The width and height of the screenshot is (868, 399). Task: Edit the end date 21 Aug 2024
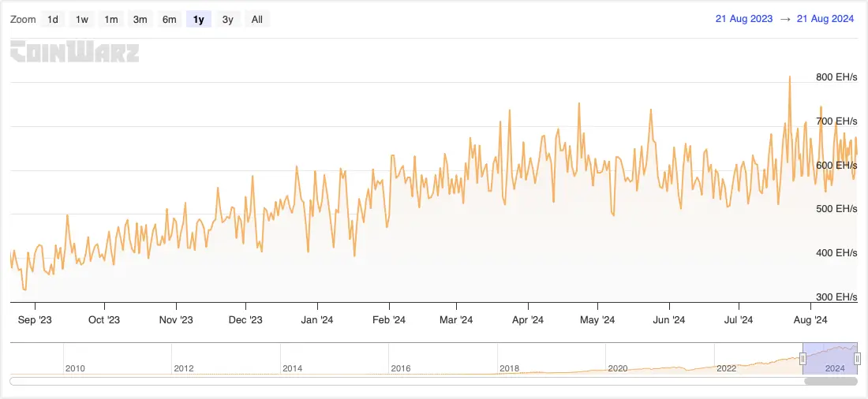(825, 19)
